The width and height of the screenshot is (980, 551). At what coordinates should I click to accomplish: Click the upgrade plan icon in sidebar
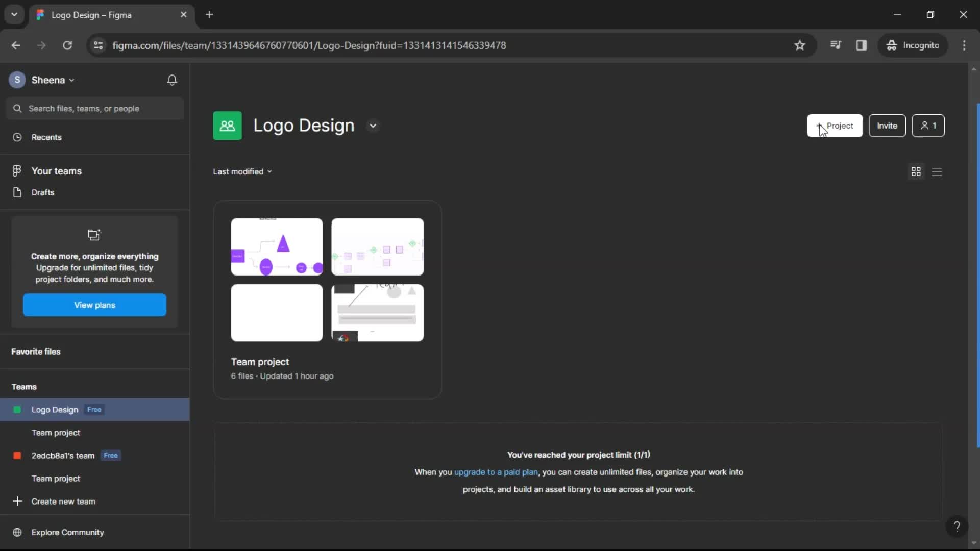(x=93, y=234)
